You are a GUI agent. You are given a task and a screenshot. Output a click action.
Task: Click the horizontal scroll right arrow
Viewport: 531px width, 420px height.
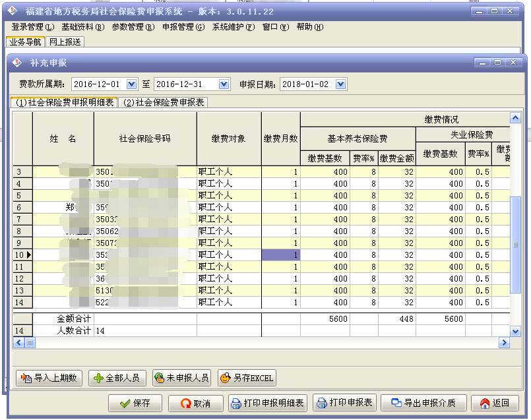coord(504,343)
